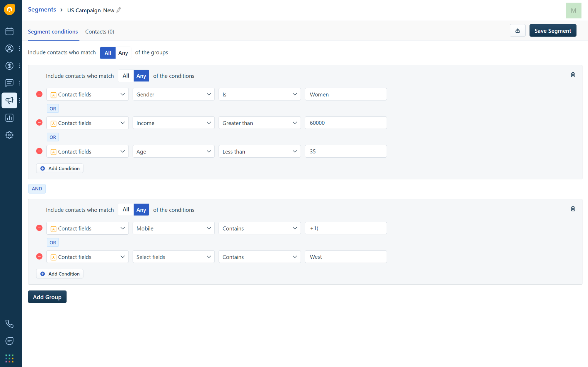588x367 pixels.
Task: Set first group conditions to All
Action: 126,76
